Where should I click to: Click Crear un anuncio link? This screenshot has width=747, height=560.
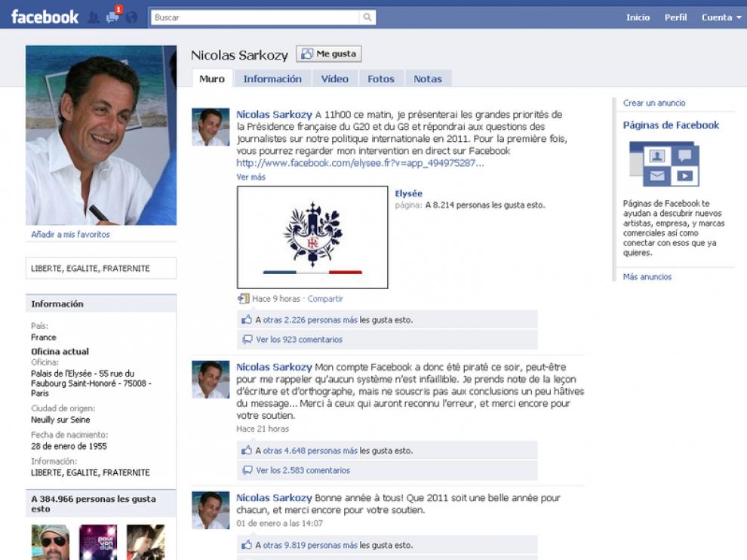[654, 103]
